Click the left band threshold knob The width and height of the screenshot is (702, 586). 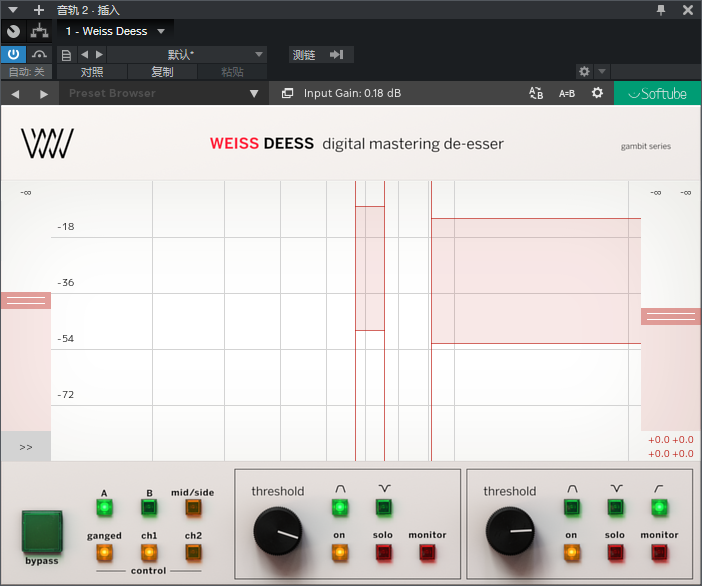(278, 531)
